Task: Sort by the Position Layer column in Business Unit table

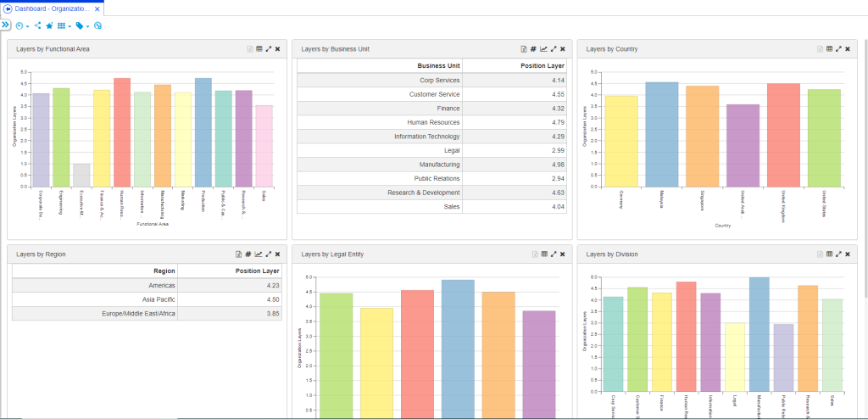Action: [542, 65]
